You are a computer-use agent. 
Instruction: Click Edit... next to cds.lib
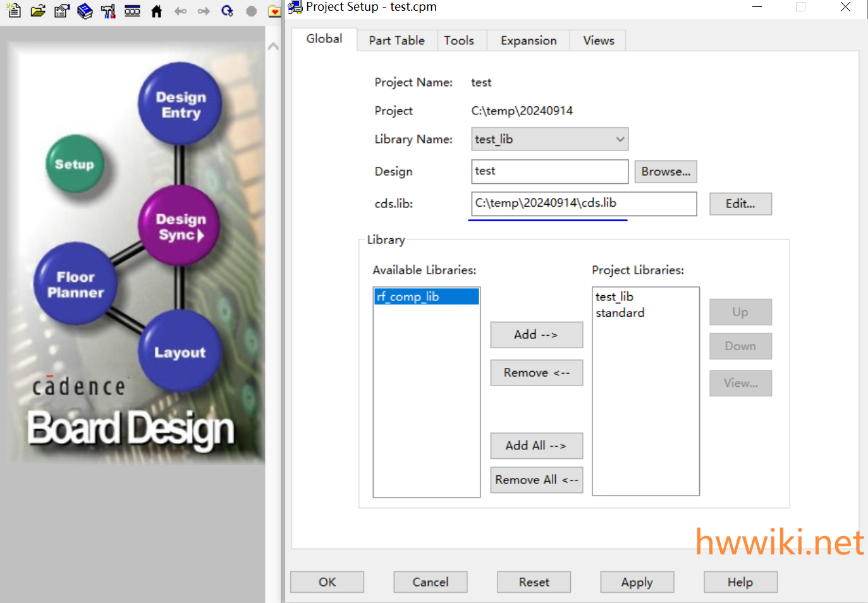point(740,204)
